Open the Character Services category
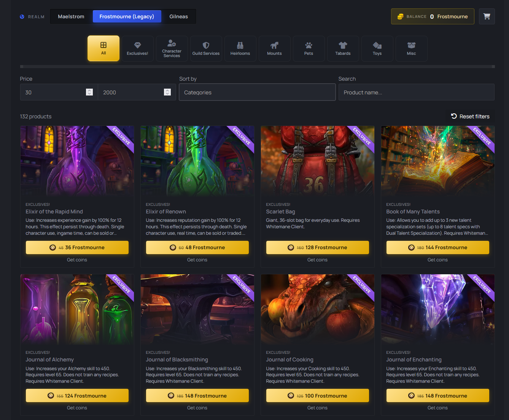 click(172, 48)
